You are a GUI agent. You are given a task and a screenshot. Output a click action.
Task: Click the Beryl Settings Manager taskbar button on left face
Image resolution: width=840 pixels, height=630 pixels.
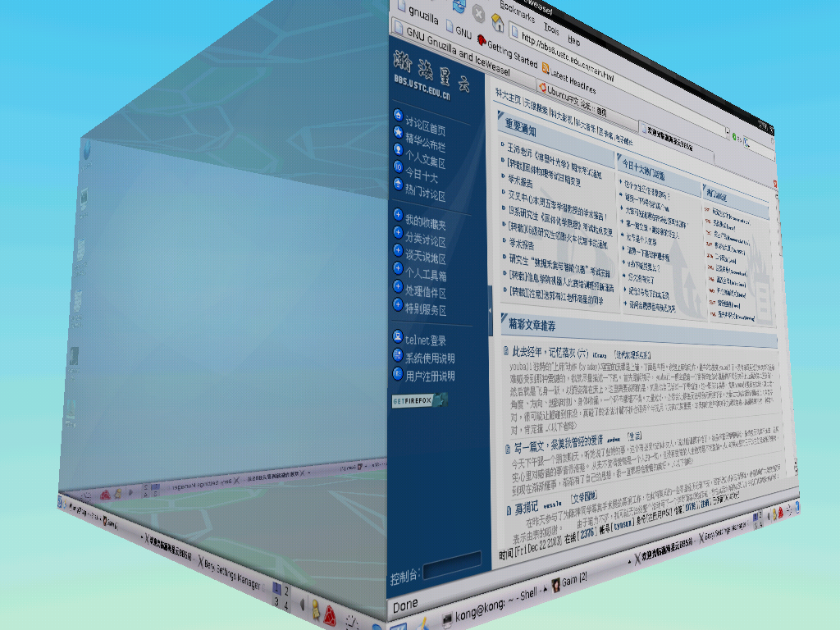coord(232,573)
